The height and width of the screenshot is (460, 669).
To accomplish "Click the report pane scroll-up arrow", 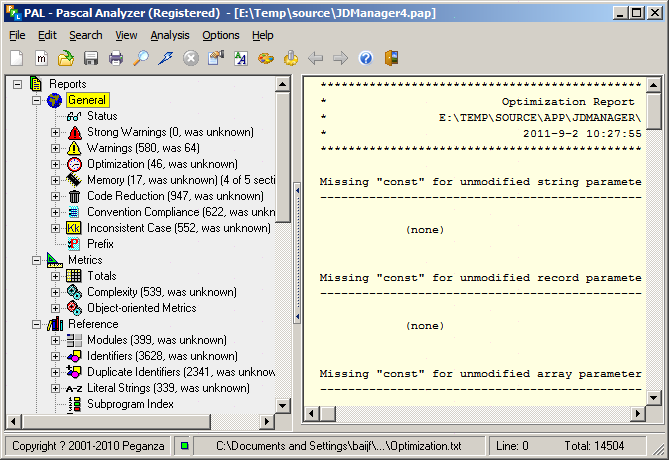I will [654, 85].
